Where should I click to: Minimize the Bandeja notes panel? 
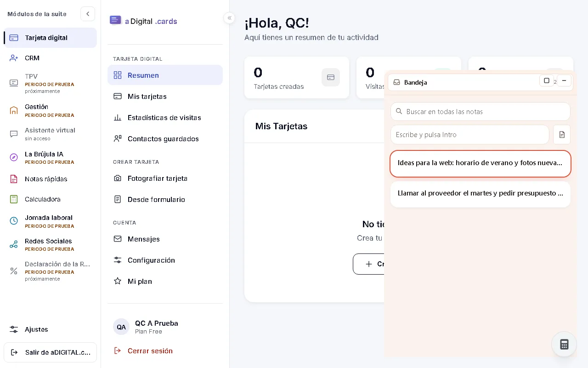(564, 81)
